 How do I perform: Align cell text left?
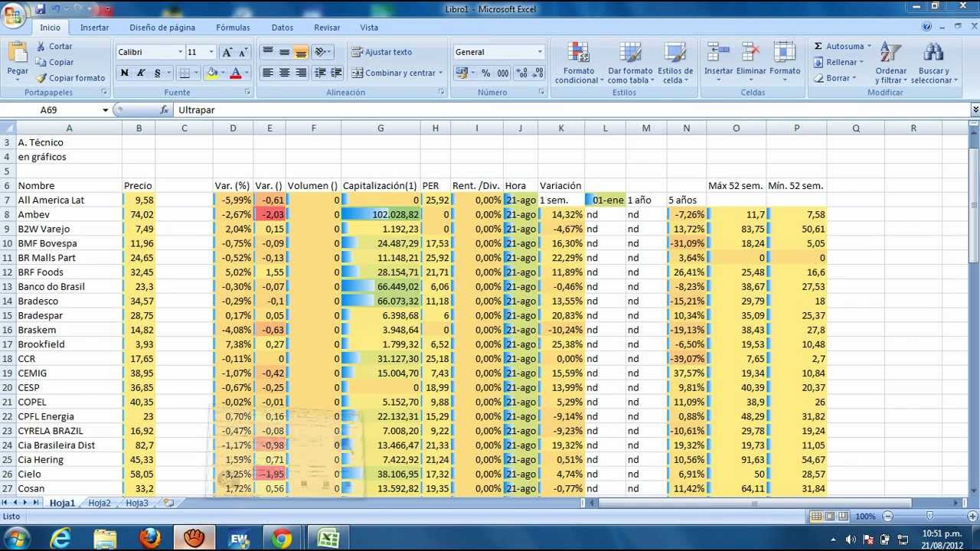tap(267, 73)
